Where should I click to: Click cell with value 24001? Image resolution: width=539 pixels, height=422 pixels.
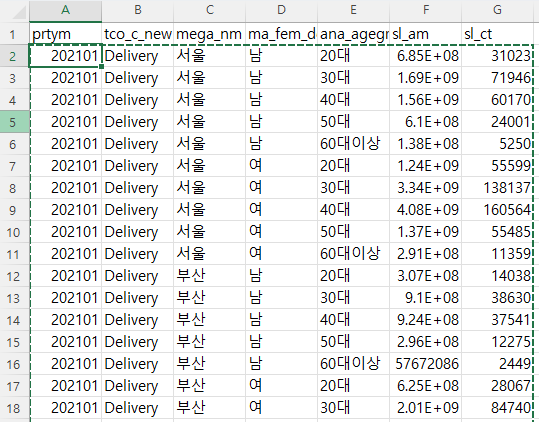point(497,122)
